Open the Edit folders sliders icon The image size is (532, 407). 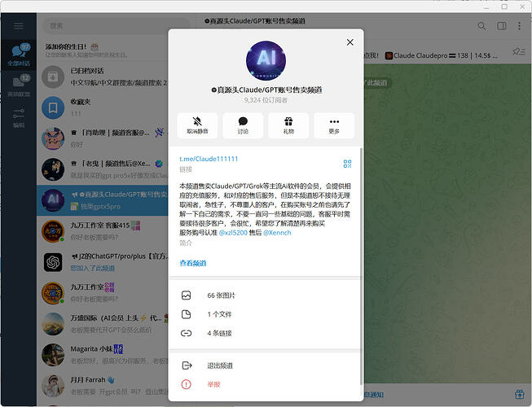18,117
